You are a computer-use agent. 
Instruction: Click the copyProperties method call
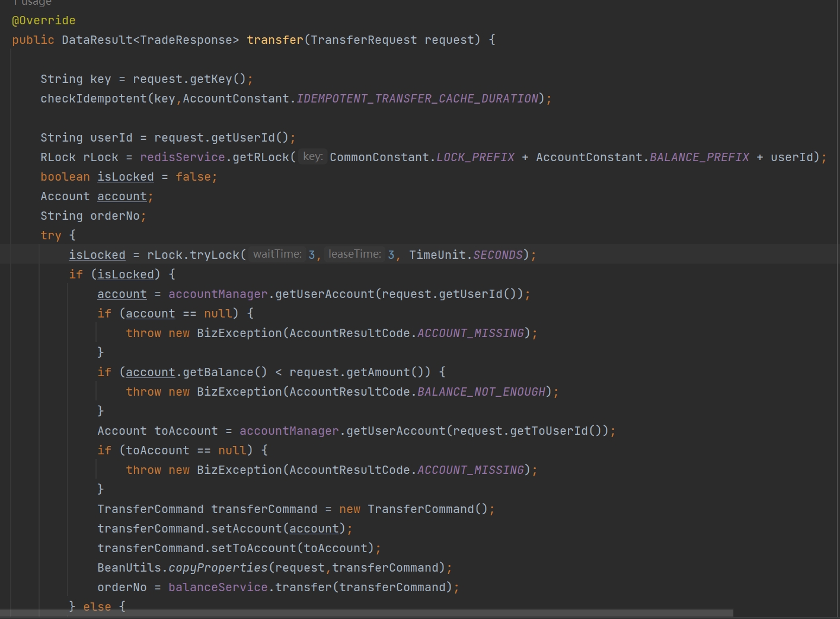pos(218,568)
